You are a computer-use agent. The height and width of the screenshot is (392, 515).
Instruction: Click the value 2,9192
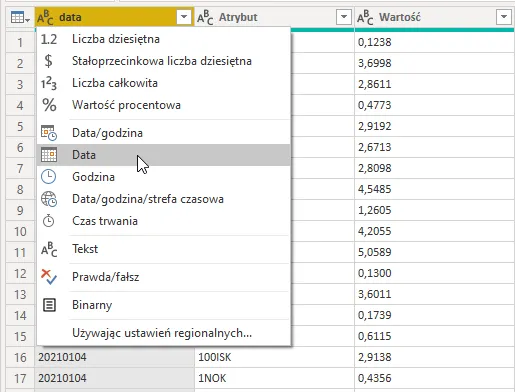coord(375,126)
